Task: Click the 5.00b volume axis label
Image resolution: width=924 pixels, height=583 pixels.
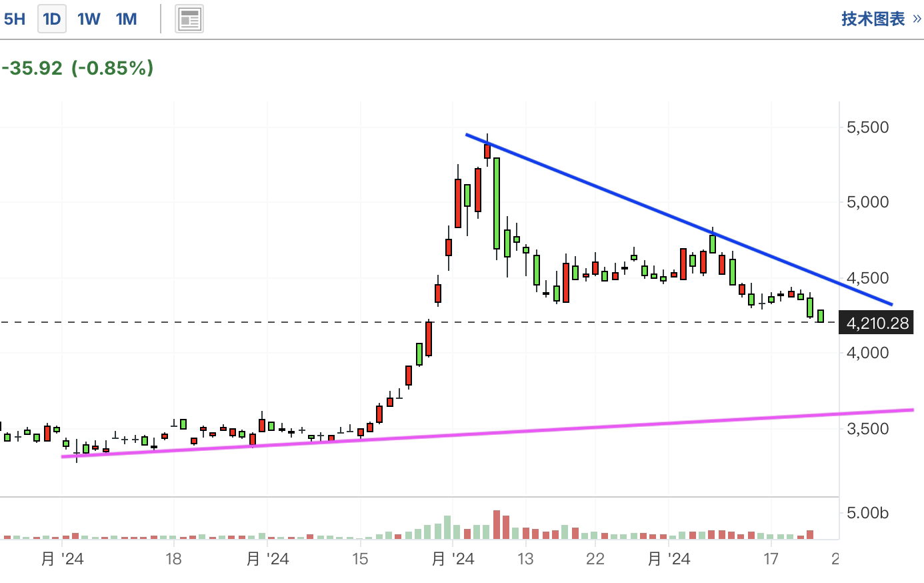Action: pyautogui.click(x=867, y=513)
